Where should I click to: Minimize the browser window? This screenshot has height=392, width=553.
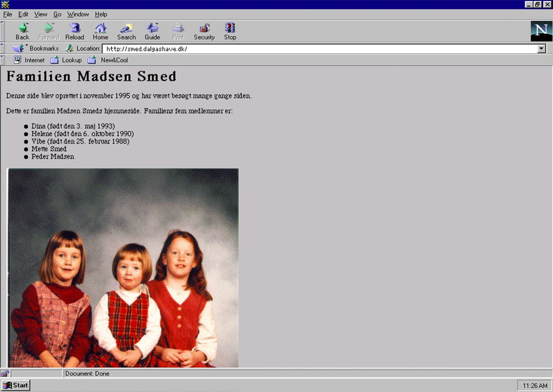529,4
